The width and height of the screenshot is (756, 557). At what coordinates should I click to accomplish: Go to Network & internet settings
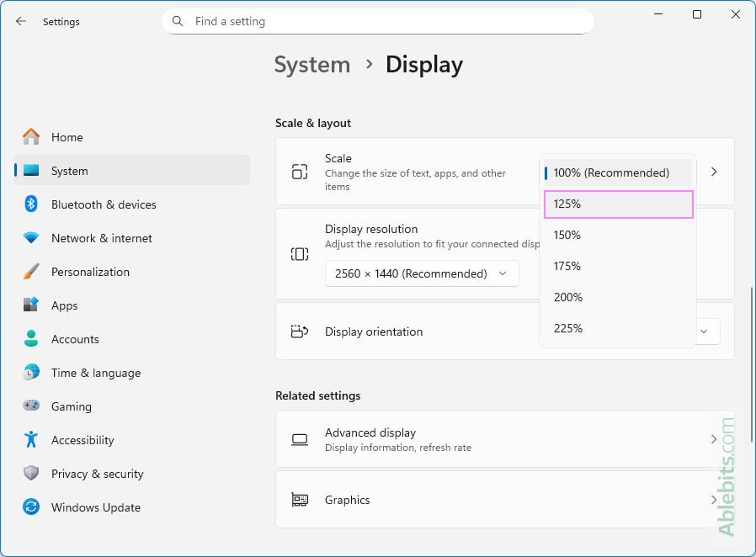tap(132, 238)
